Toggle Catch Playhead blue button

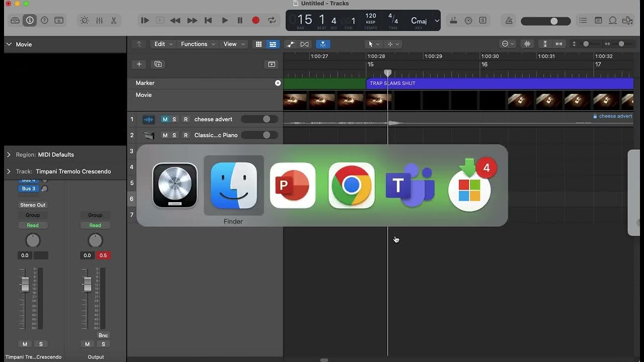(x=323, y=44)
